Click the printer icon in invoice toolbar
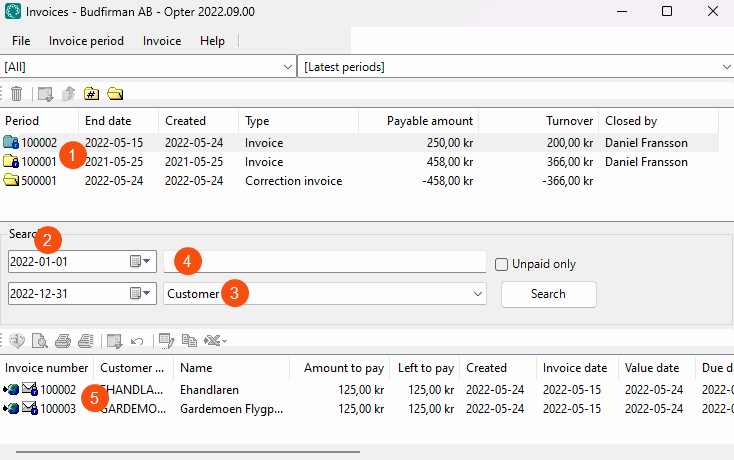Image resolution: width=734 pixels, height=460 pixels. click(x=62, y=341)
